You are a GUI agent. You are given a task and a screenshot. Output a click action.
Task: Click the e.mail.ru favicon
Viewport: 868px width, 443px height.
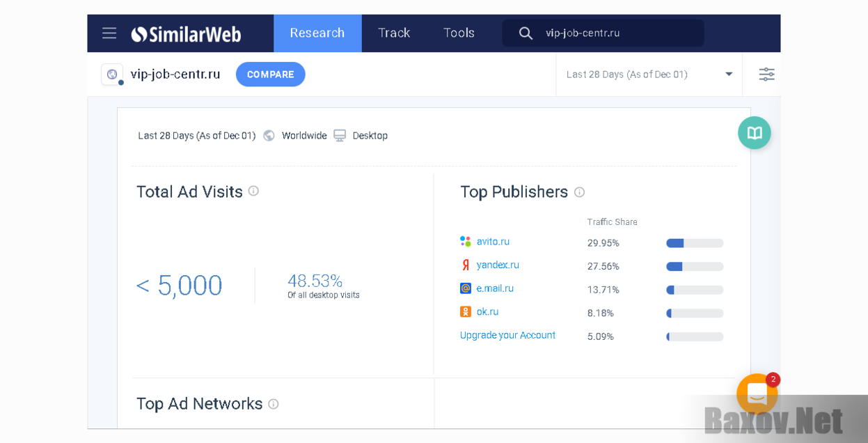point(466,288)
